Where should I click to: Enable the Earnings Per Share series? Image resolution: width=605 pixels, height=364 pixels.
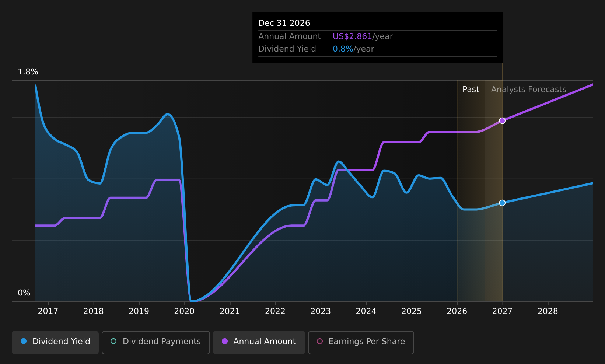361,342
